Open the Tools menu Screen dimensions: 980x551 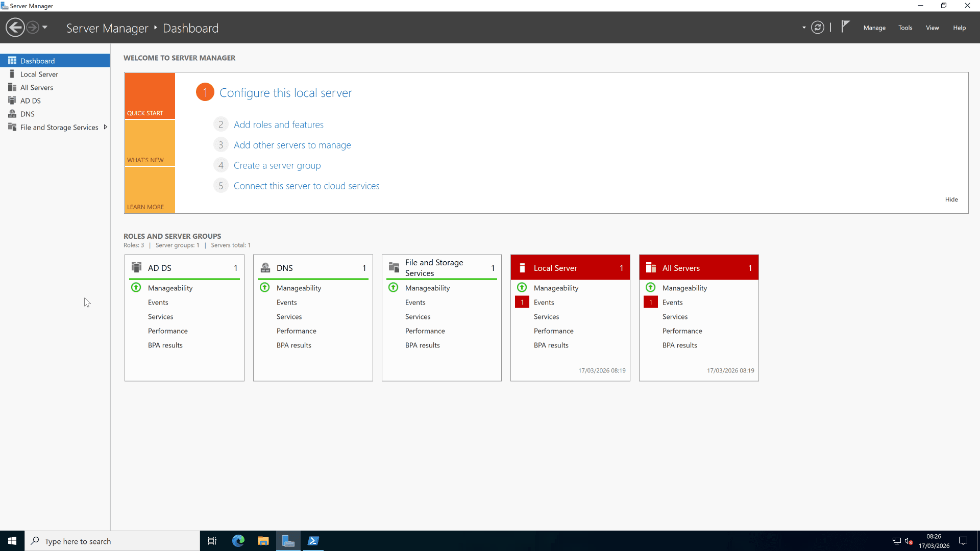[x=905, y=28]
